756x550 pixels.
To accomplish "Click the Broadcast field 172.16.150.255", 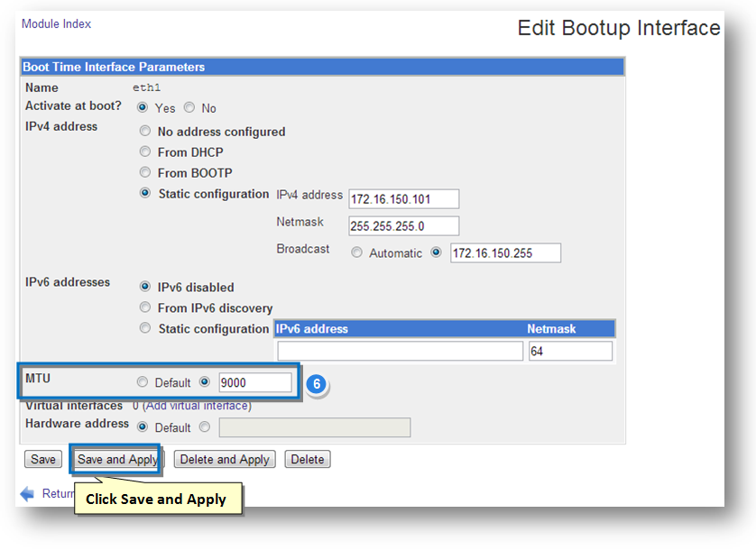I will (505, 253).
